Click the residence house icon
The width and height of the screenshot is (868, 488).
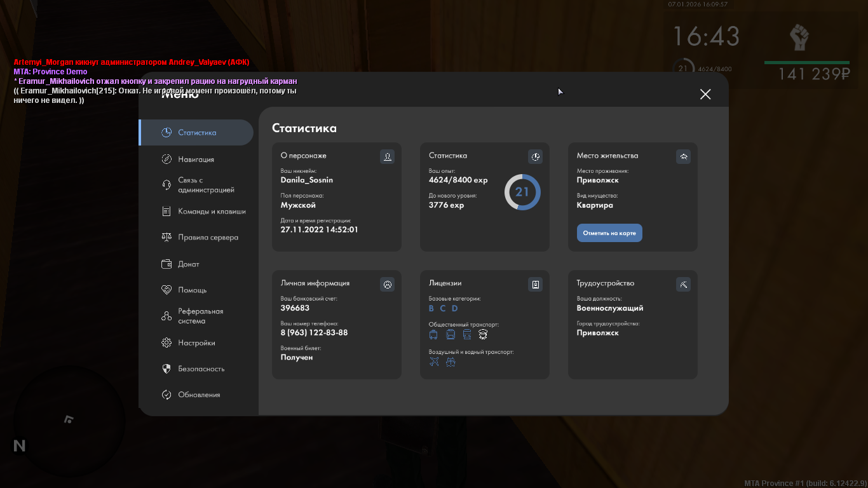pos(684,156)
